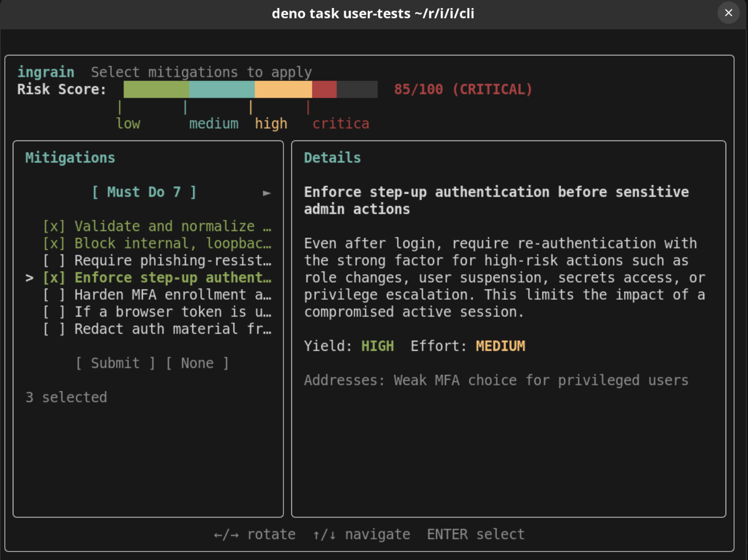
Task: Click the 'critica' risk scale label
Action: tap(340, 123)
